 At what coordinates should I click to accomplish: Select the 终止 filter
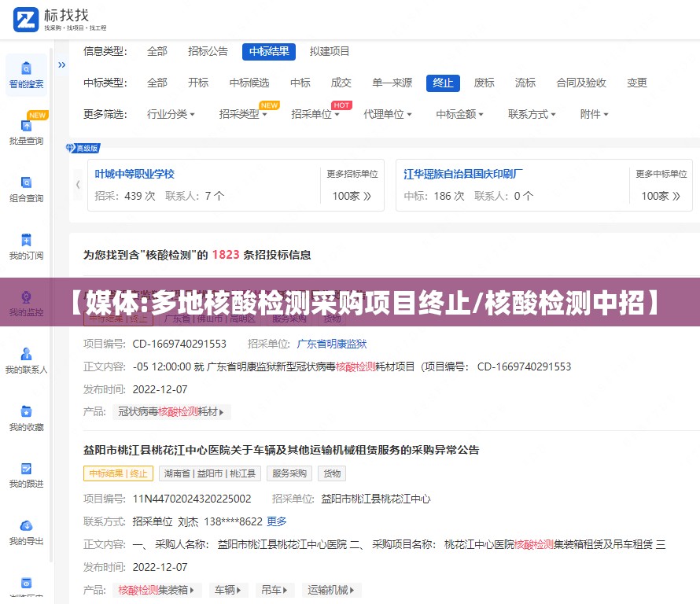click(x=443, y=83)
